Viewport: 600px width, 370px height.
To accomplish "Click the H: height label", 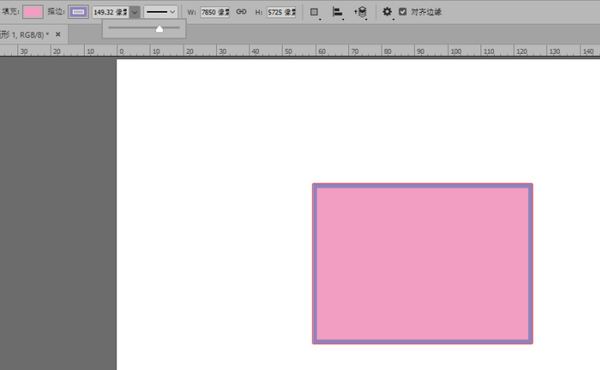I will 259,12.
